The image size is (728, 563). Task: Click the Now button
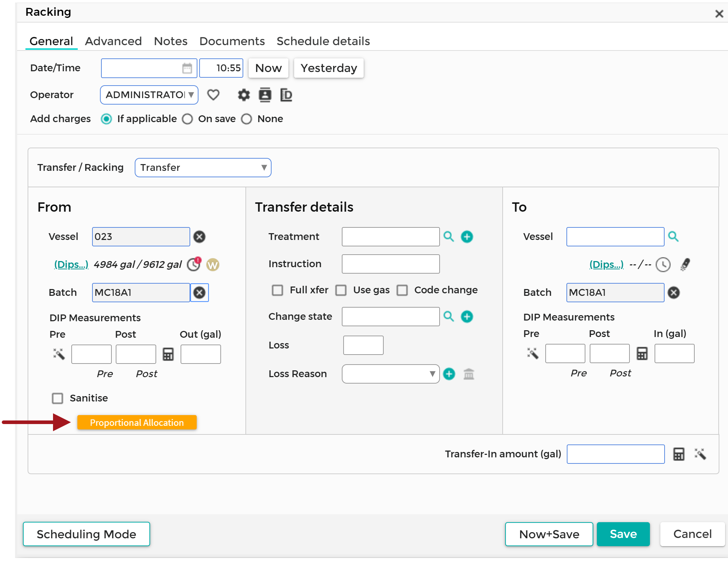[x=268, y=68]
